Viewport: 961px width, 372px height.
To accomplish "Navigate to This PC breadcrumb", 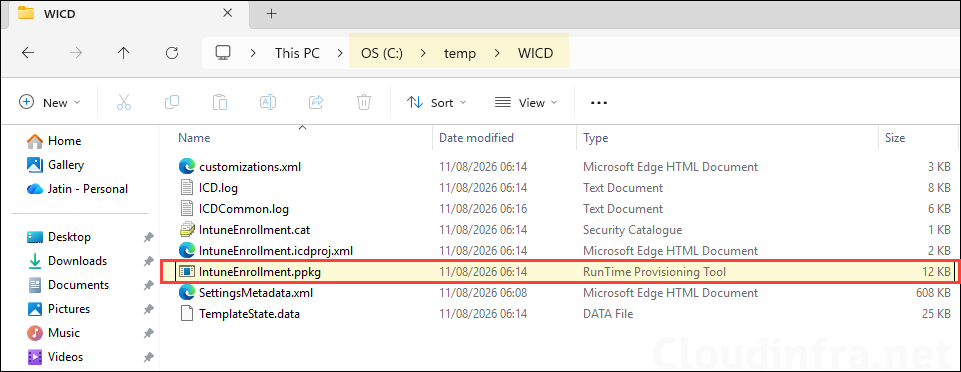I will [297, 53].
